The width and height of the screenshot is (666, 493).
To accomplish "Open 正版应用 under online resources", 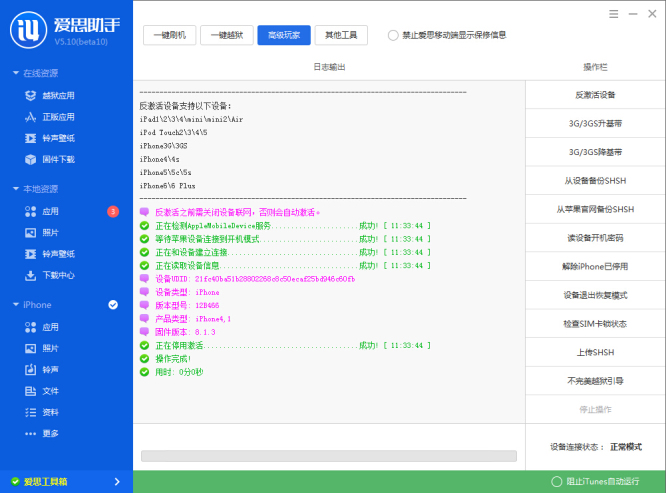I will 57,117.
